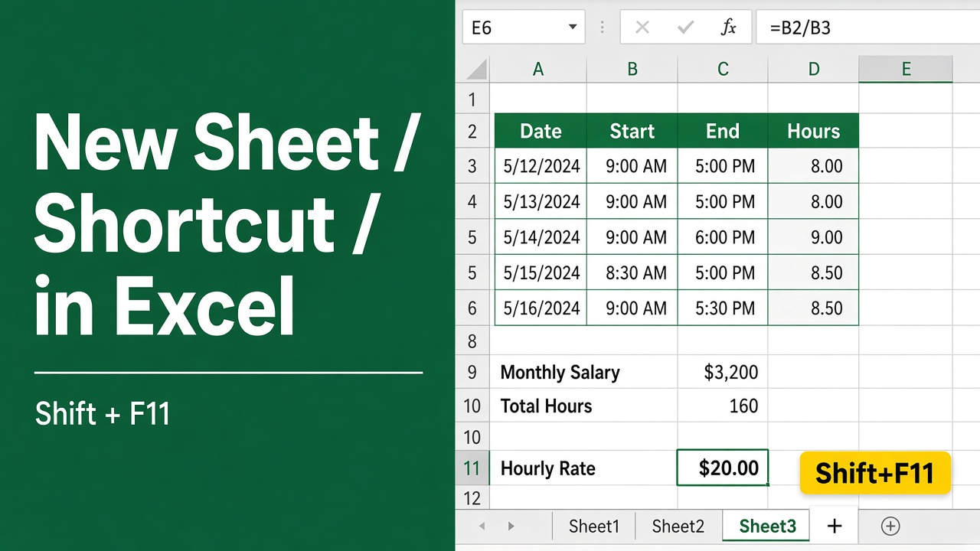The height and width of the screenshot is (551, 980).
Task: Click the sheet tabs scroll-right arrow
Action: coord(511,526)
